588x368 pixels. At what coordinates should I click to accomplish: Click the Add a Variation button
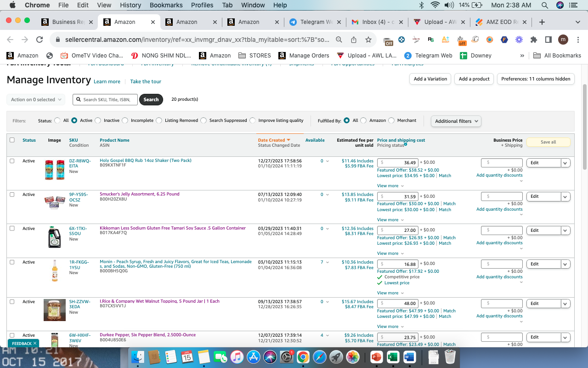[430, 79]
